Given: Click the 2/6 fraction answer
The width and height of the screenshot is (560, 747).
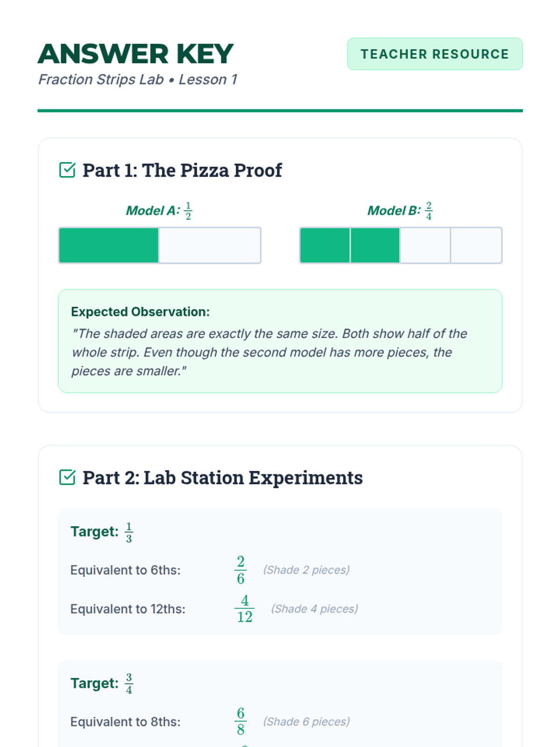Looking at the screenshot, I should pos(240,570).
